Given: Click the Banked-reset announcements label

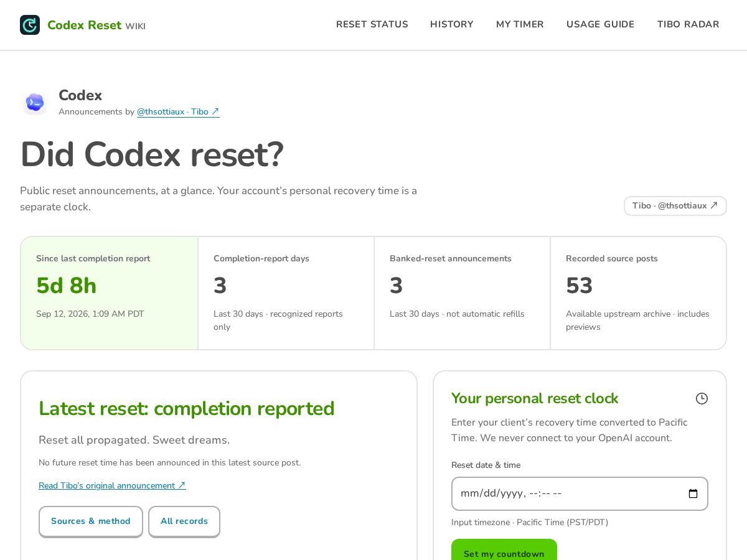Looking at the screenshot, I should coord(451,259).
